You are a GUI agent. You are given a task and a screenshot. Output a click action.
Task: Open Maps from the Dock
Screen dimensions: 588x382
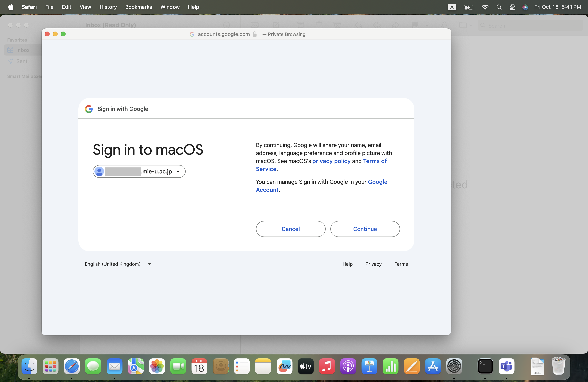[x=136, y=366]
